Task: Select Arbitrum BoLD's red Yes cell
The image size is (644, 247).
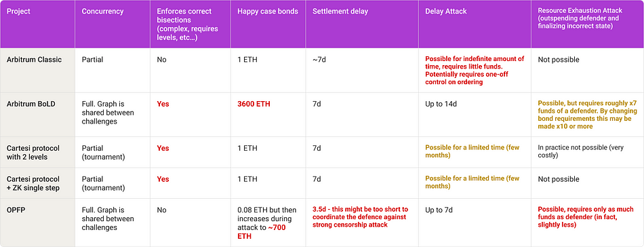Action: coord(163,104)
